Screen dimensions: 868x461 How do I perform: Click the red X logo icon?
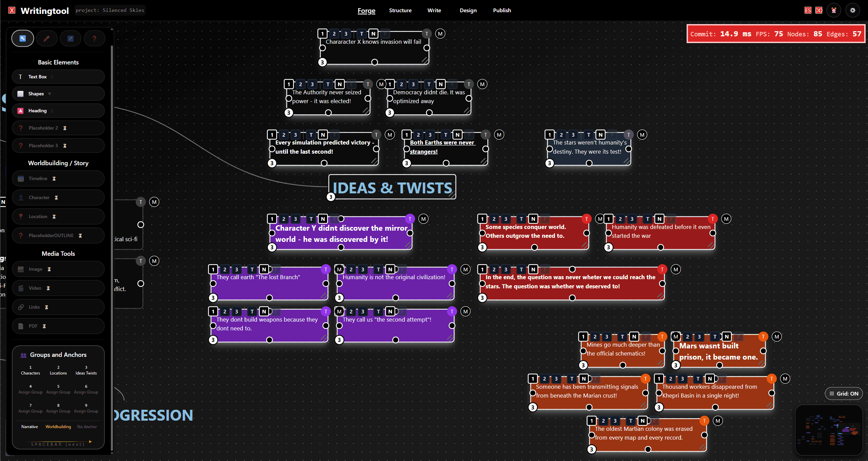[12, 10]
